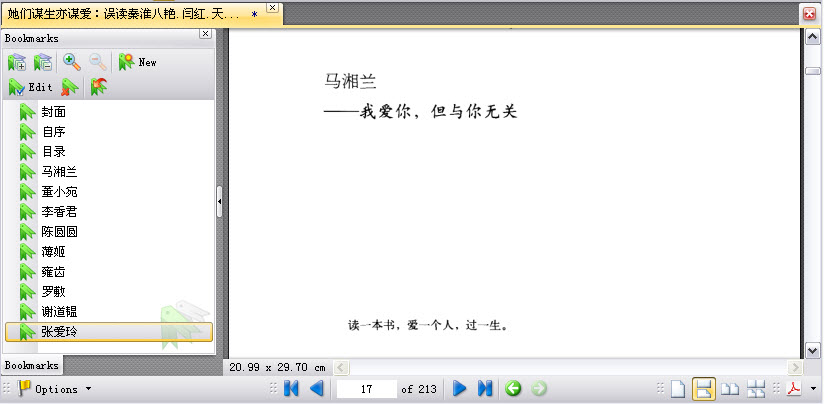Open the dropdown arrow beside PDF icon

click(814, 389)
